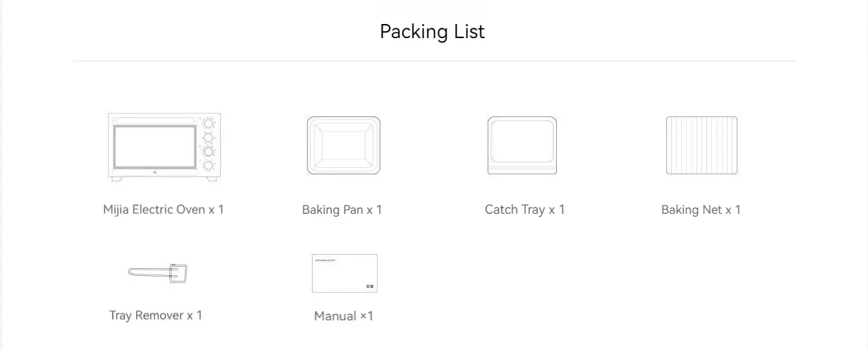Click the 'Catch Tray x 1' text
The width and height of the screenshot is (868, 350).
click(x=525, y=210)
